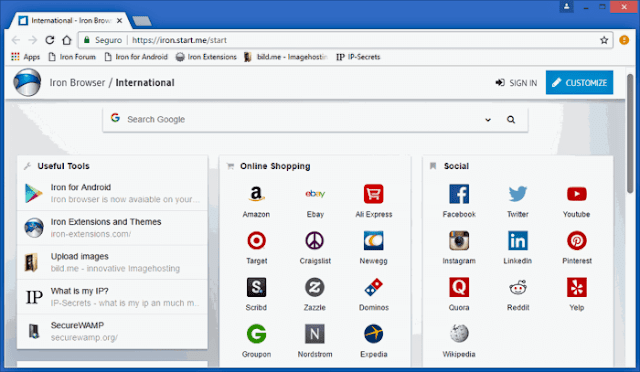Screen dimensions: 640x372
Task: Open Iron for Android in Useful Tools
Action: click(112, 193)
